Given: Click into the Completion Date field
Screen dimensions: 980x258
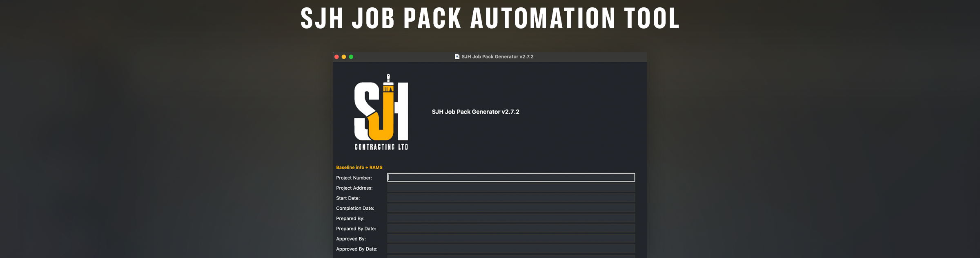Looking at the screenshot, I should pyautogui.click(x=511, y=208).
